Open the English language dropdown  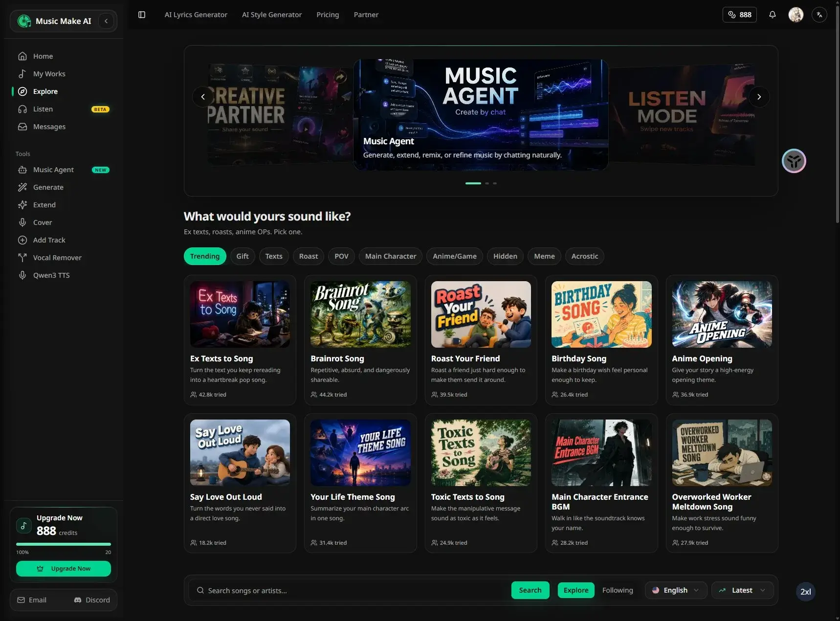click(676, 590)
